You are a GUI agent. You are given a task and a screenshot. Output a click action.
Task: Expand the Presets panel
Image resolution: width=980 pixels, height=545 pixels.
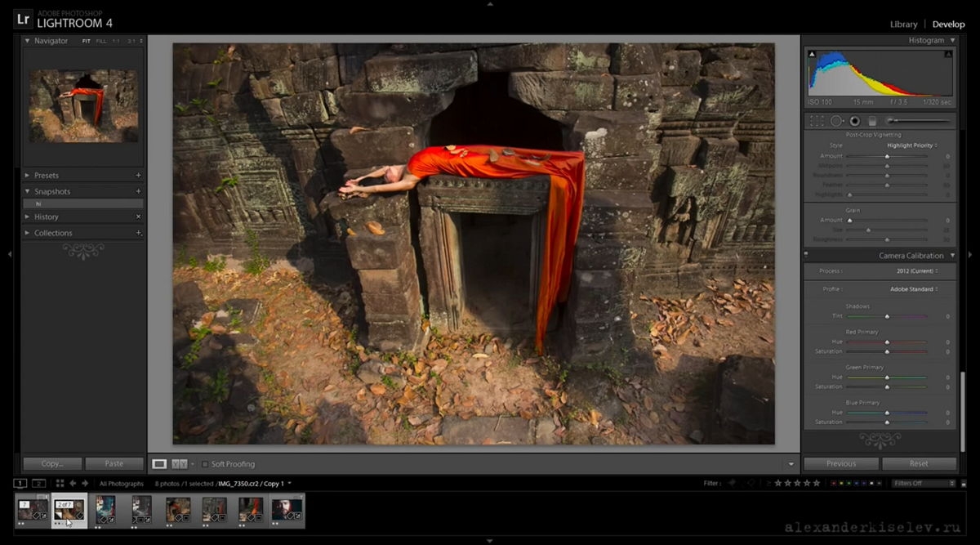[27, 175]
